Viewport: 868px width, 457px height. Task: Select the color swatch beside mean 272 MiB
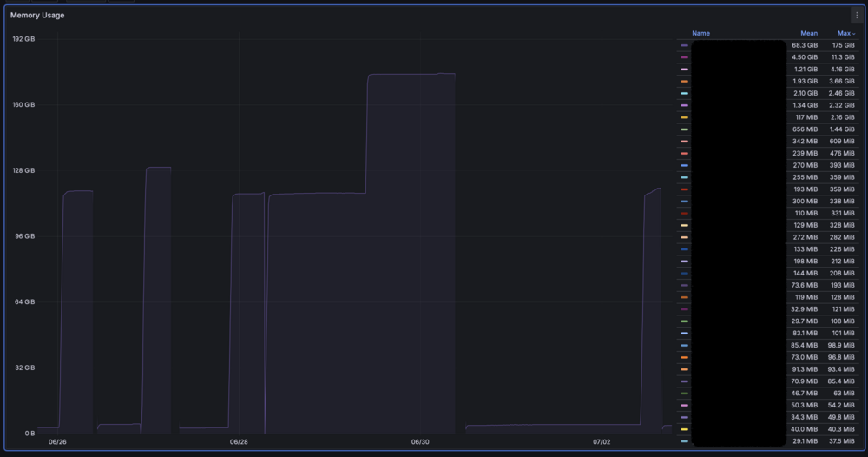tap(685, 238)
